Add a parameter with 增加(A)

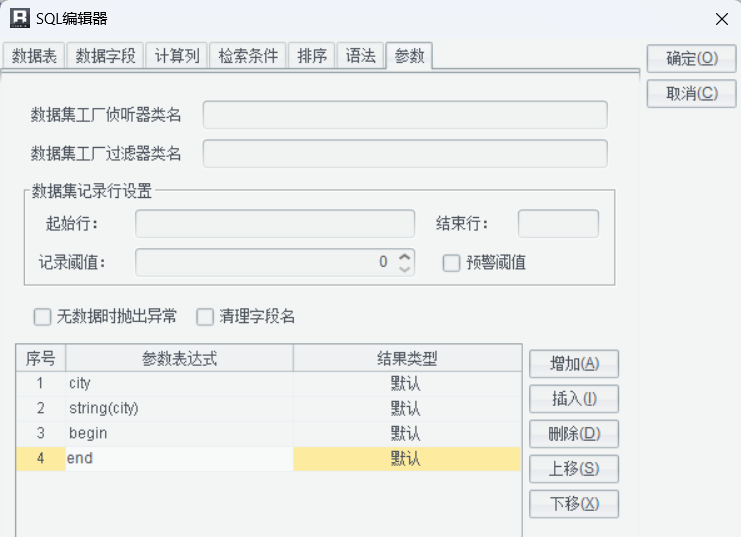coord(574,364)
